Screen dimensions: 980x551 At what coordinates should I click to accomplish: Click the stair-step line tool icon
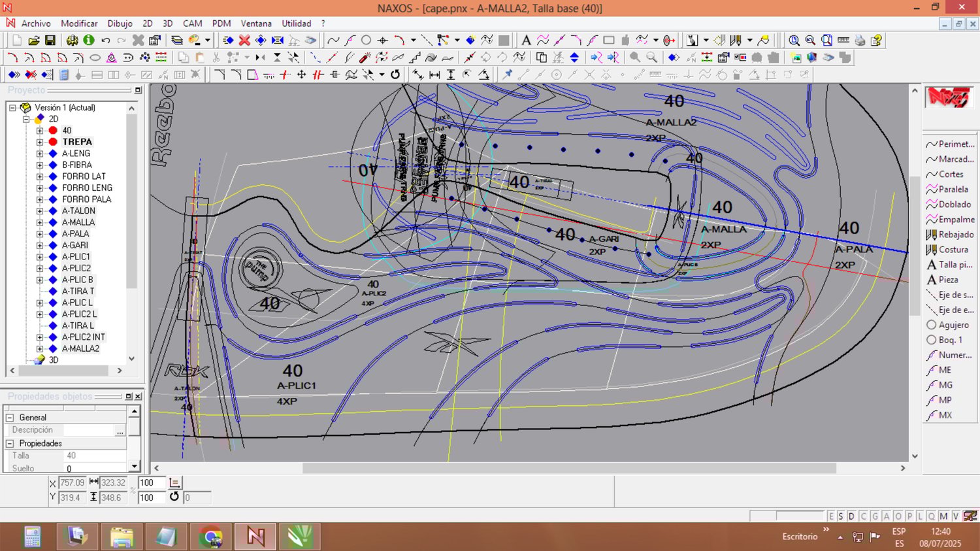pos(415,58)
